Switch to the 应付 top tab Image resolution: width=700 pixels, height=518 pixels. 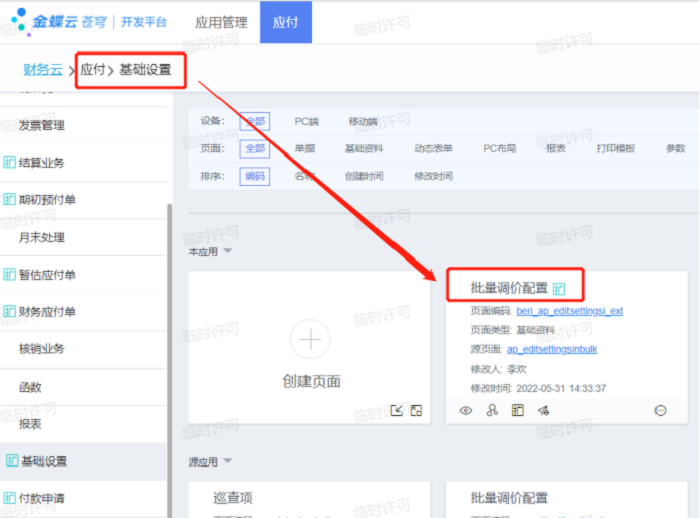click(285, 21)
